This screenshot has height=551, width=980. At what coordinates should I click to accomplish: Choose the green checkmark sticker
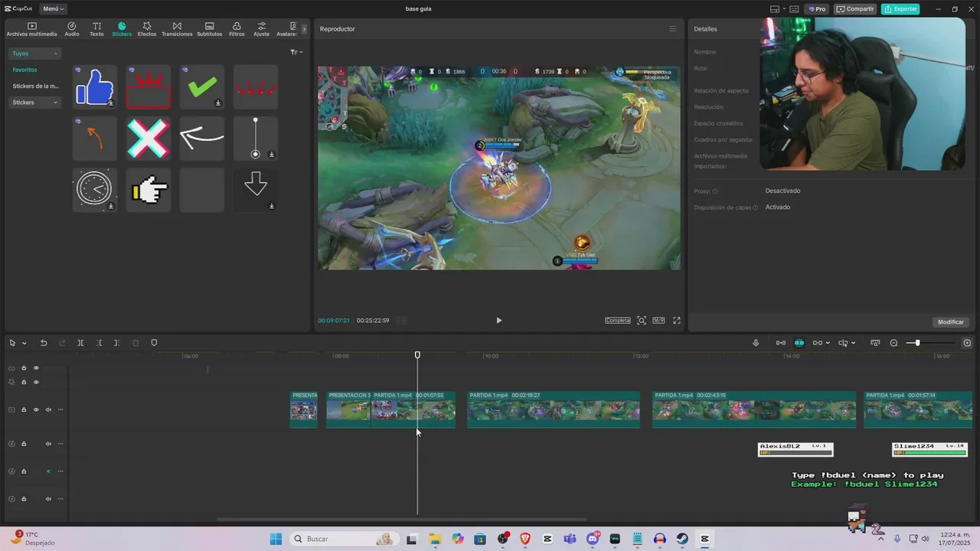(x=202, y=86)
